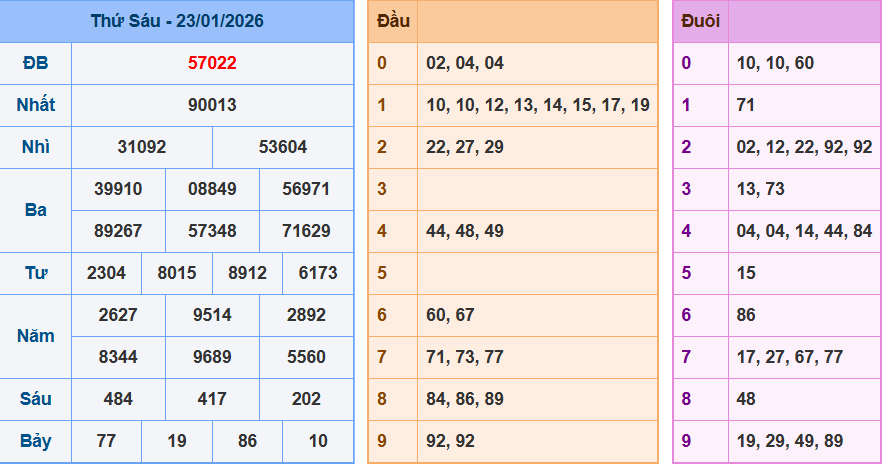Click second prize number 53604

283,147
